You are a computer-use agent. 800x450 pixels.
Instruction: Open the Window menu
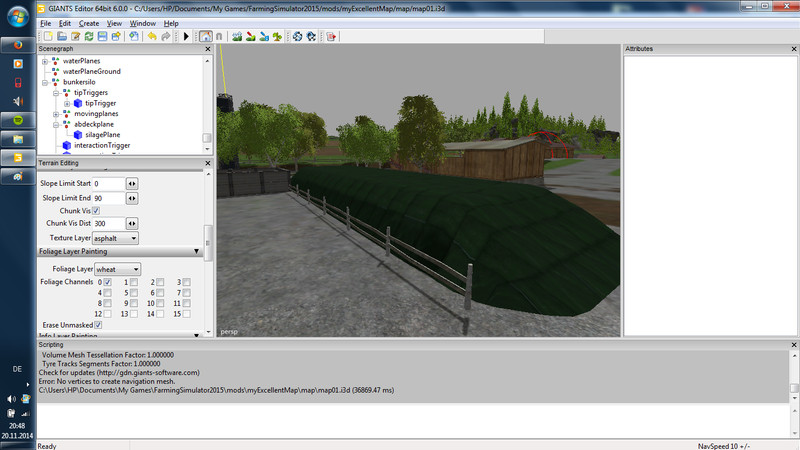pos(142,23)
